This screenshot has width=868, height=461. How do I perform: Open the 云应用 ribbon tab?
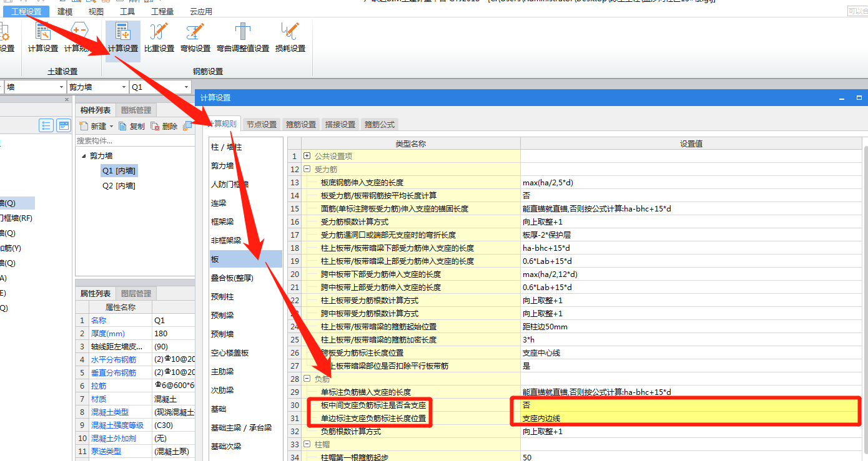[x=201, y=11]
